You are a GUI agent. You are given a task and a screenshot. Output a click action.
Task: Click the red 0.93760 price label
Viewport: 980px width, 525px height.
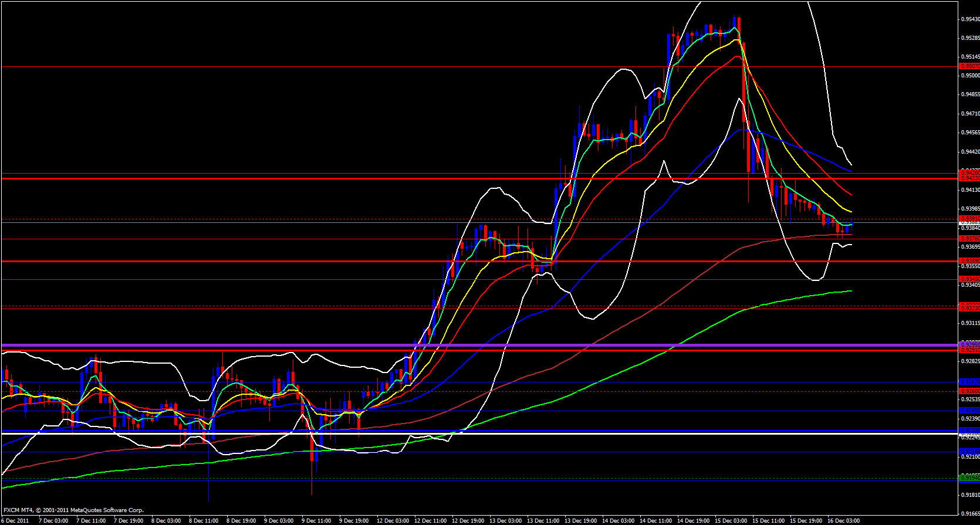click(969, 239)
